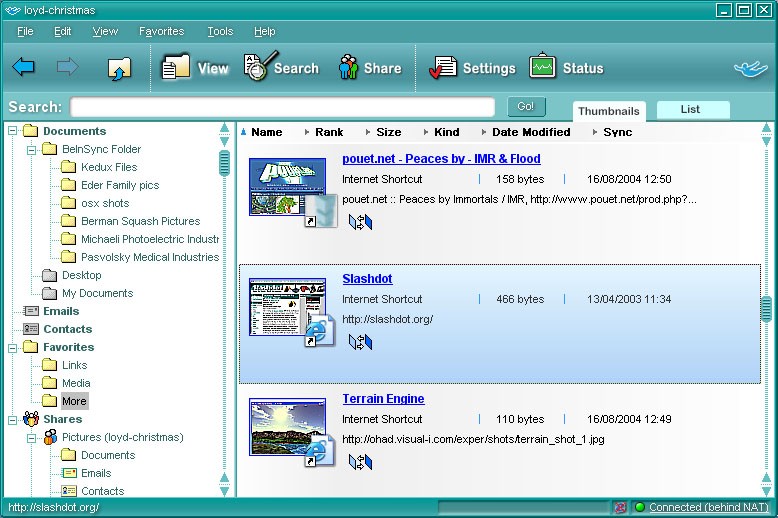
Task: Sort by the Name column header
Action: point(266,132)
